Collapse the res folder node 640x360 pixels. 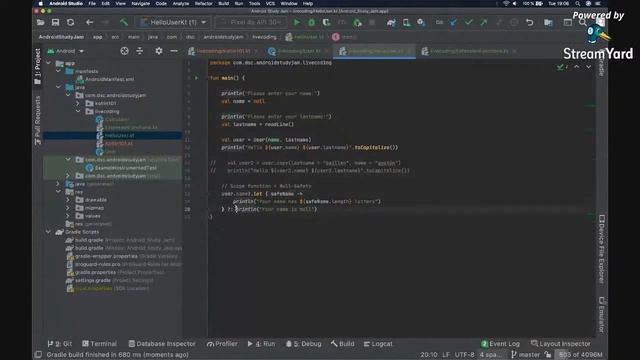58,191
